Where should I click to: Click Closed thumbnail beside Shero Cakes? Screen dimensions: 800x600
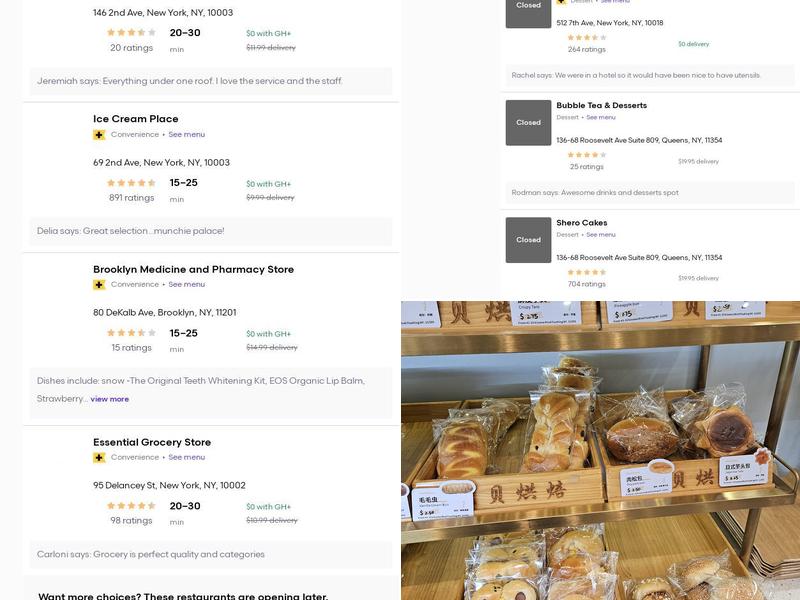pos(528,240)
